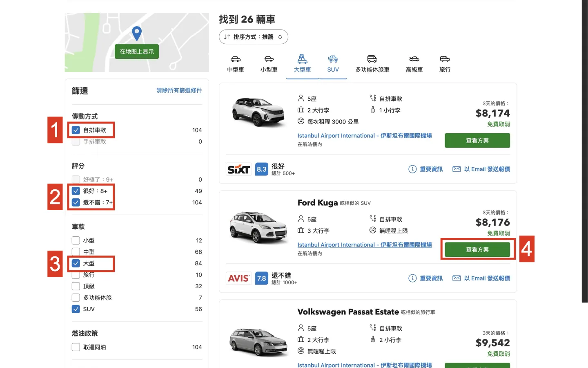
Task: Click the $9,542 price text
Action: point(493,343)
